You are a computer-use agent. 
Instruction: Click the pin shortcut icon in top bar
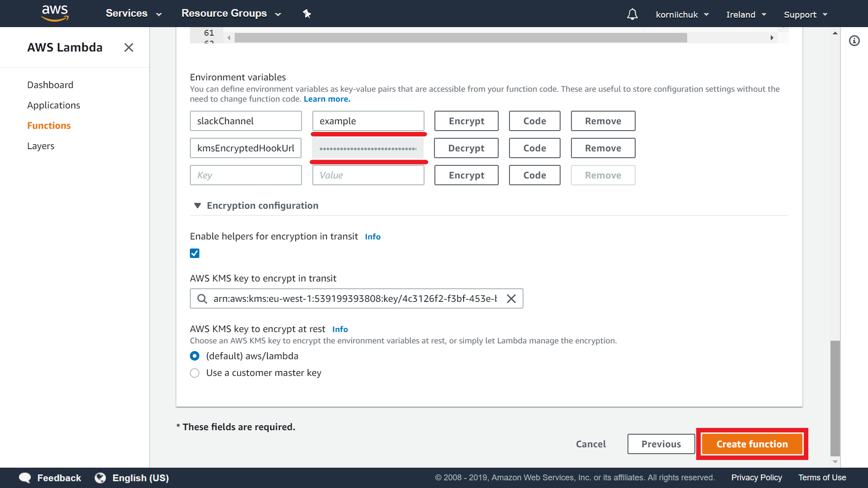click(x=307, y=14)
